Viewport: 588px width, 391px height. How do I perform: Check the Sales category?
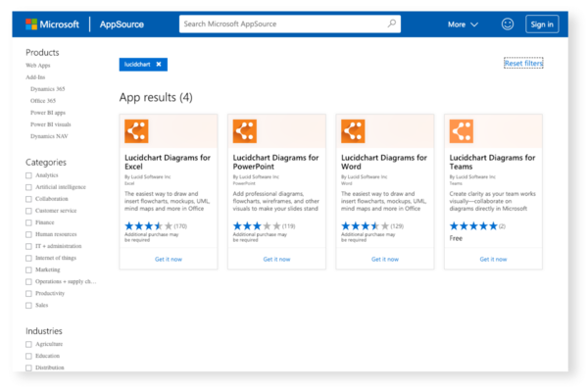pos(28,305)
